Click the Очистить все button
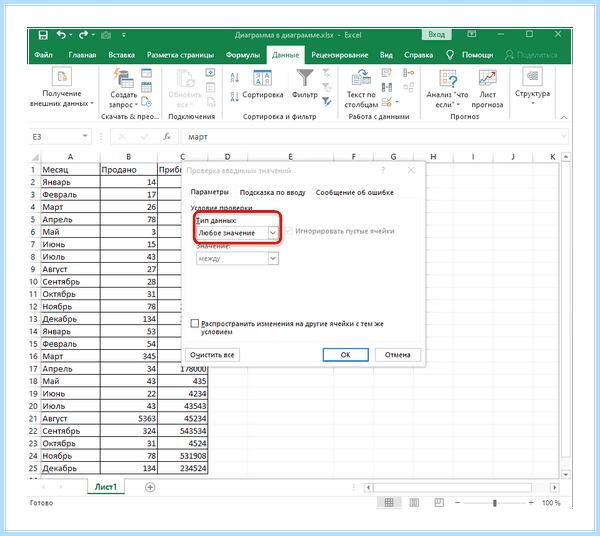The image size is (600, 536). [x=212, y=355]
